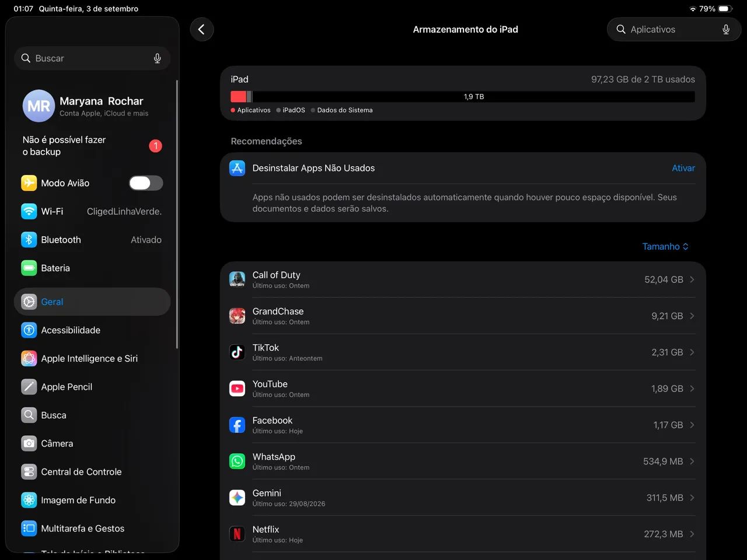This screenshot has width=747, height=560.
Task: Expand Netflix row chevron
Action: pos(692,534)
